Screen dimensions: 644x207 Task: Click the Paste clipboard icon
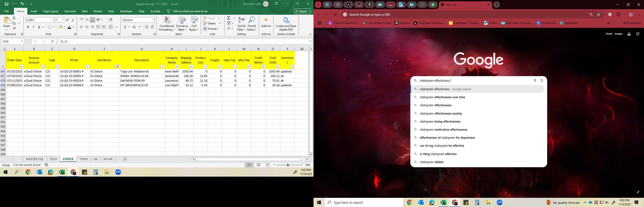pos(7,20)
